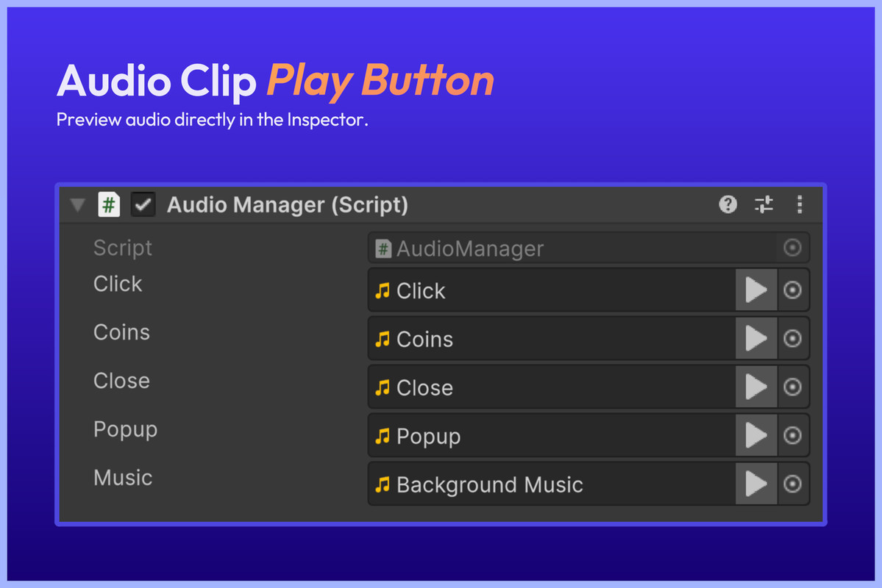Open object picker for the Coins clip

(792, 338)
